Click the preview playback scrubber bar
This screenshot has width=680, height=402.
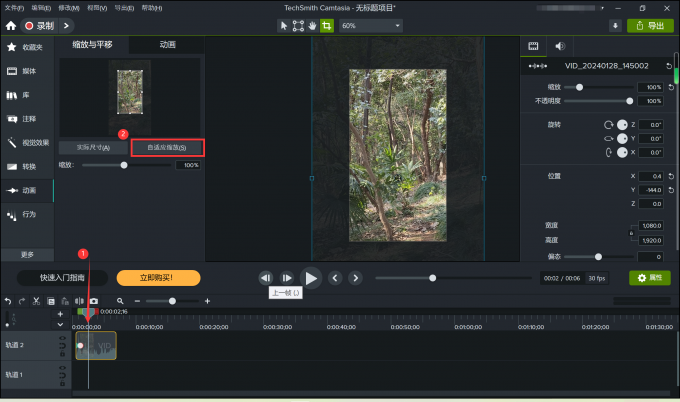[453, 278]
